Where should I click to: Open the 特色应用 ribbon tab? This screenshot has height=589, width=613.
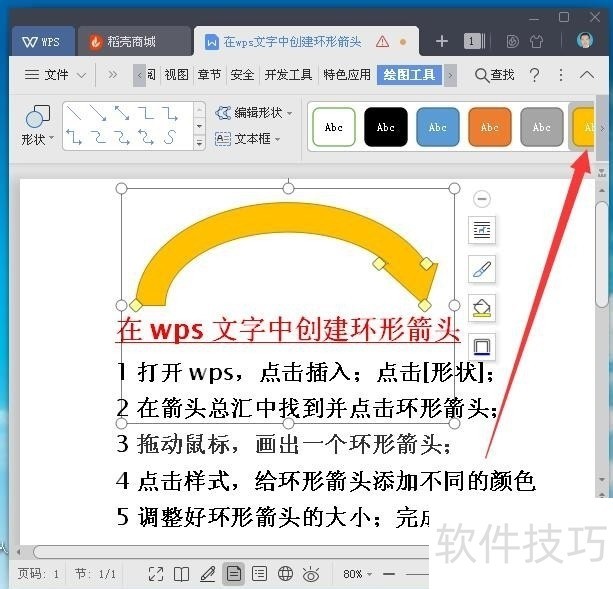tap(347, 74)
